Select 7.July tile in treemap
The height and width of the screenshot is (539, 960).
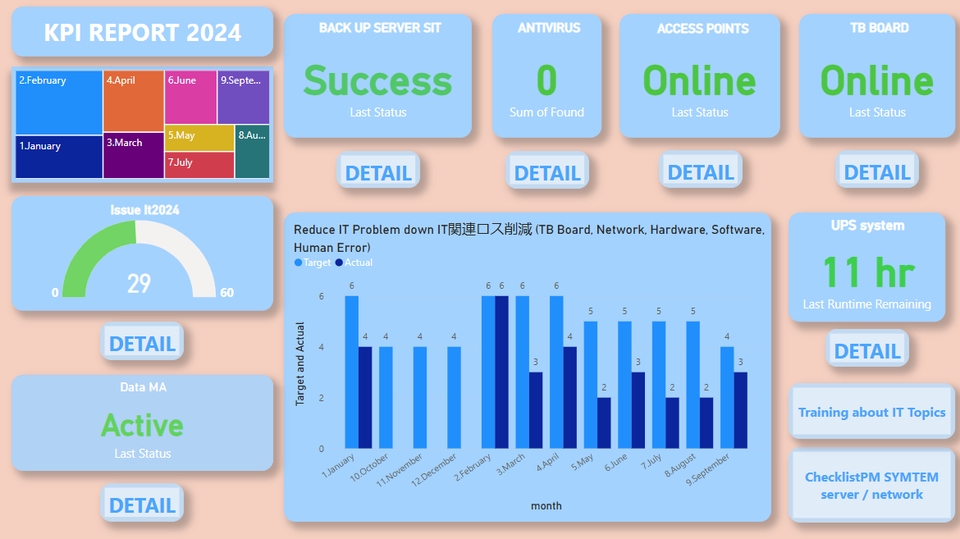(200, 165)
